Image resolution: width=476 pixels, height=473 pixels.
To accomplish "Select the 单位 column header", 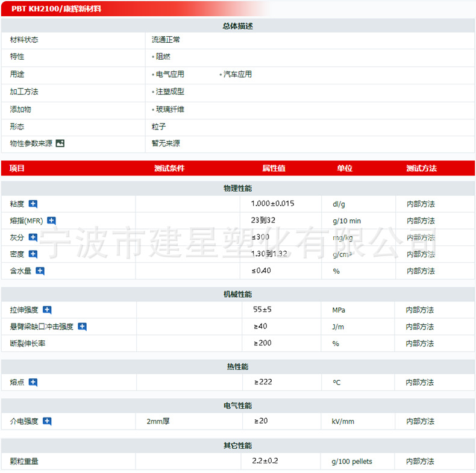I will click(345, 168).
